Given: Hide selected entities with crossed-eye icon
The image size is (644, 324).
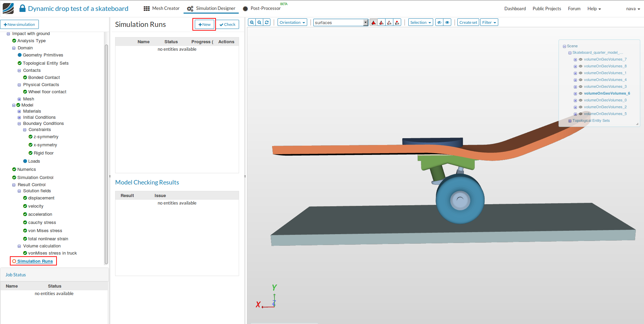Looking at the screenshot, I should pyautogui.click(x=439, y=22).
